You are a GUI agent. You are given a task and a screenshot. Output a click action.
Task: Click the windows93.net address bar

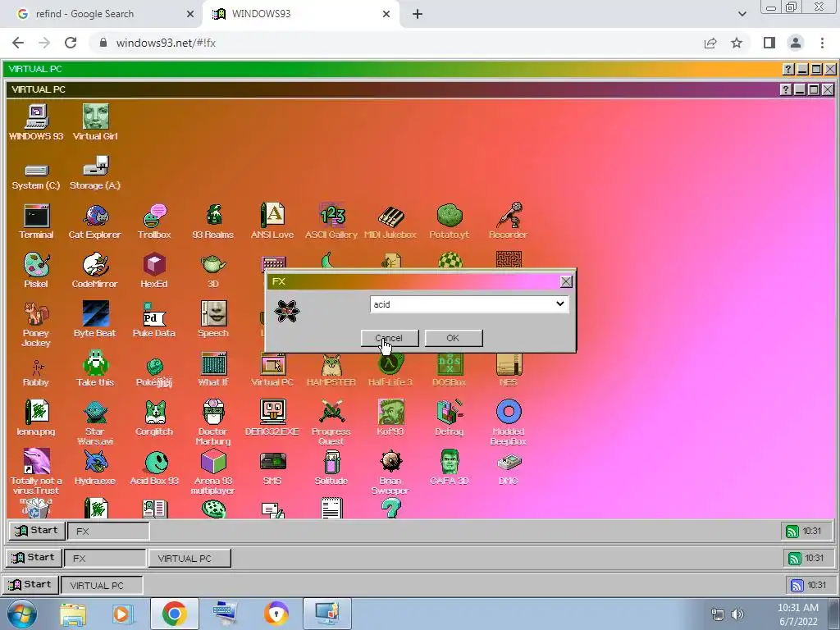[396, 43]
